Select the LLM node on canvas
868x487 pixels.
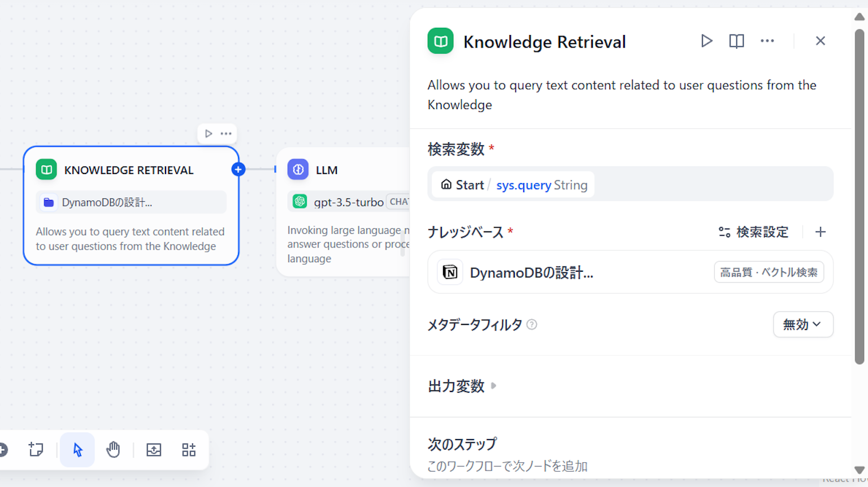tap(344, 212)
